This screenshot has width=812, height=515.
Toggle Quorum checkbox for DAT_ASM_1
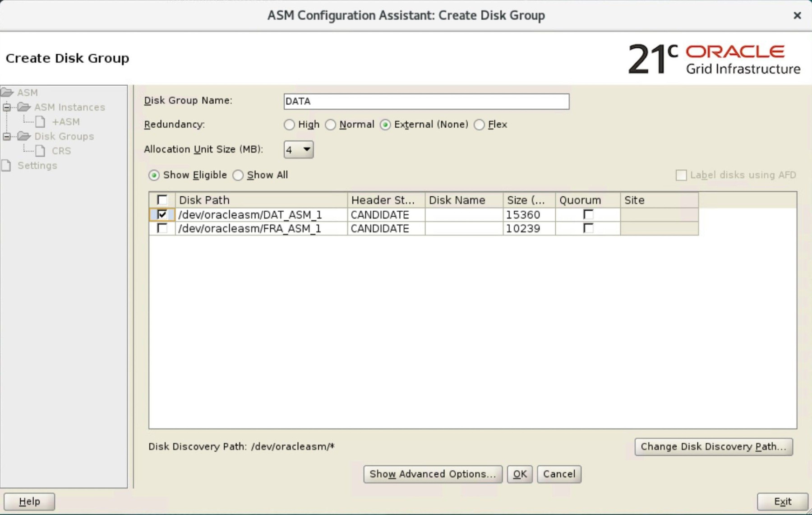coord(588,214)
